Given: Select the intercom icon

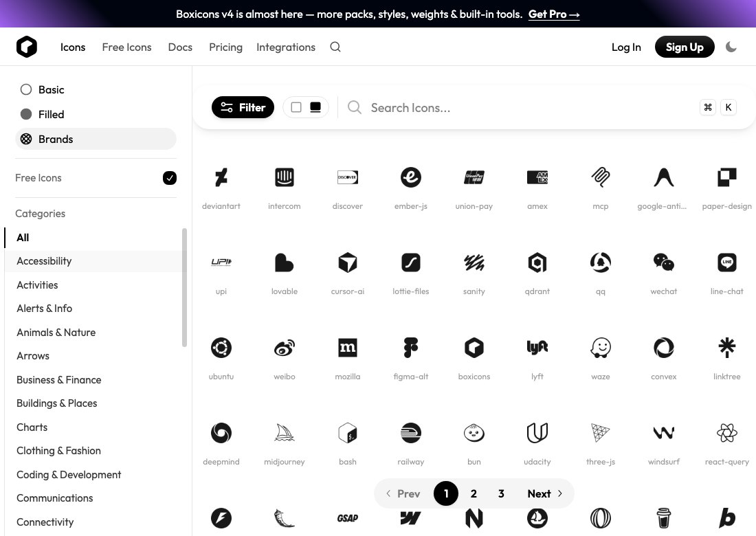Looking at the screenshot, I should click(285, 177).
